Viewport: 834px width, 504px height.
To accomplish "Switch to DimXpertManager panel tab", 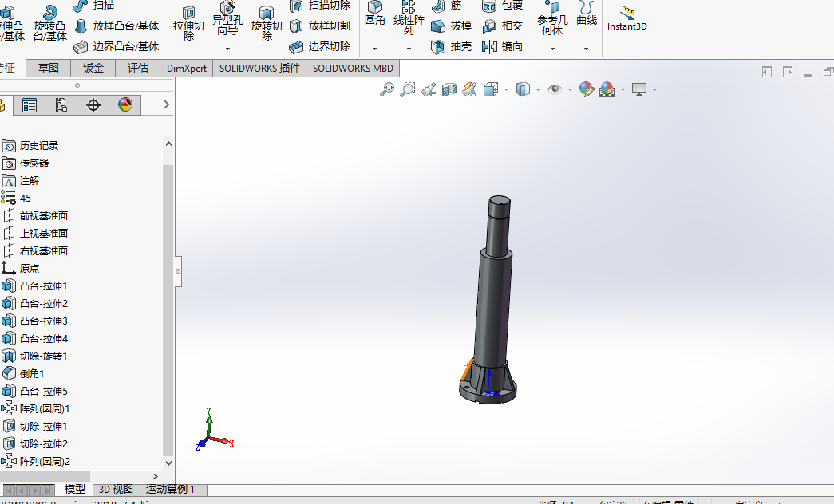I will pos(93,105).
